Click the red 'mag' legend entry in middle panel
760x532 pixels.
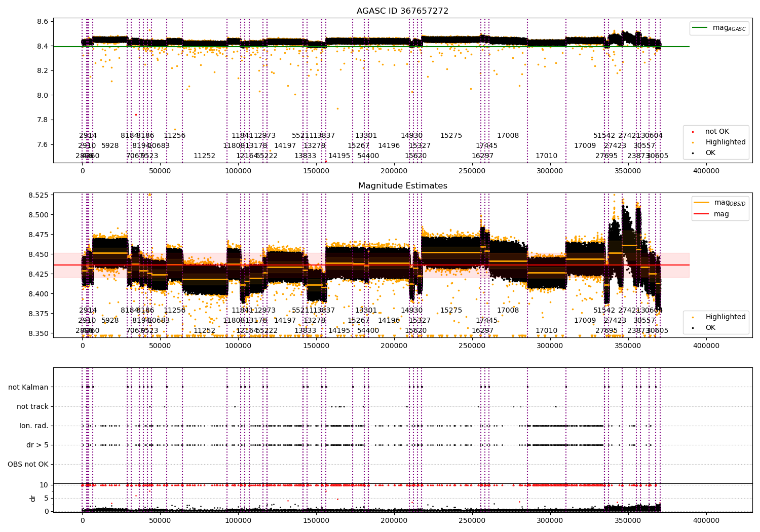[x=712, y=214]
